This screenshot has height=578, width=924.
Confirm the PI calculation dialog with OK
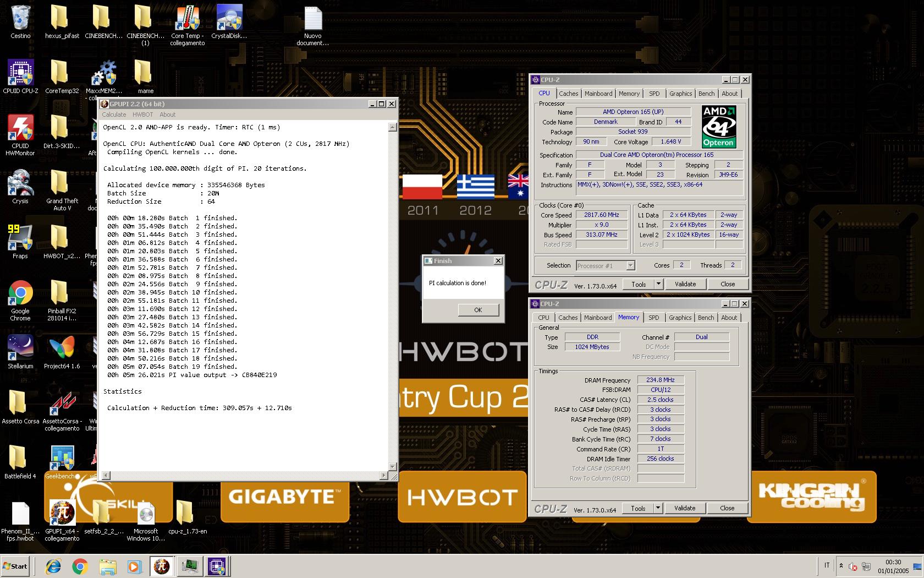[x=478, y=310]
